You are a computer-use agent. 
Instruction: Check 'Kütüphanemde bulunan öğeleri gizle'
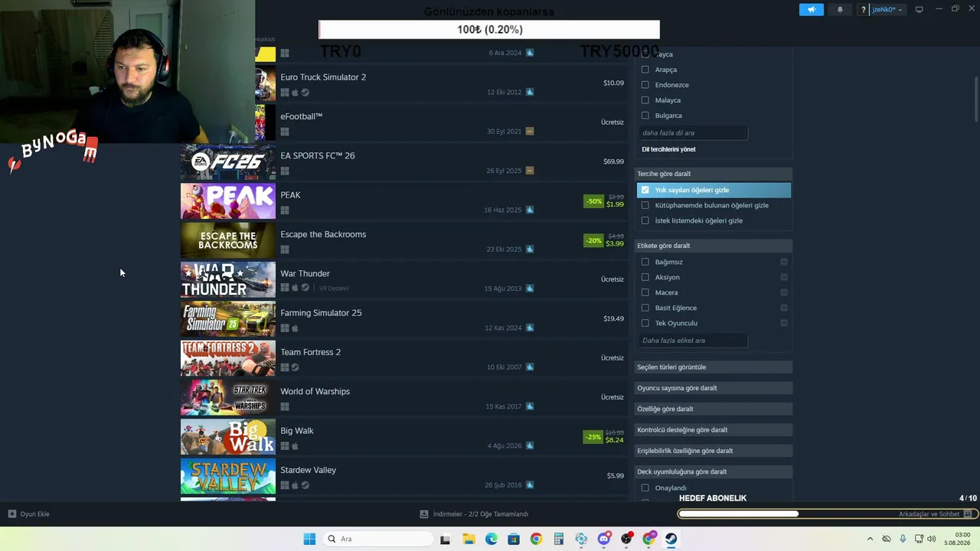(x=645, y=205)
